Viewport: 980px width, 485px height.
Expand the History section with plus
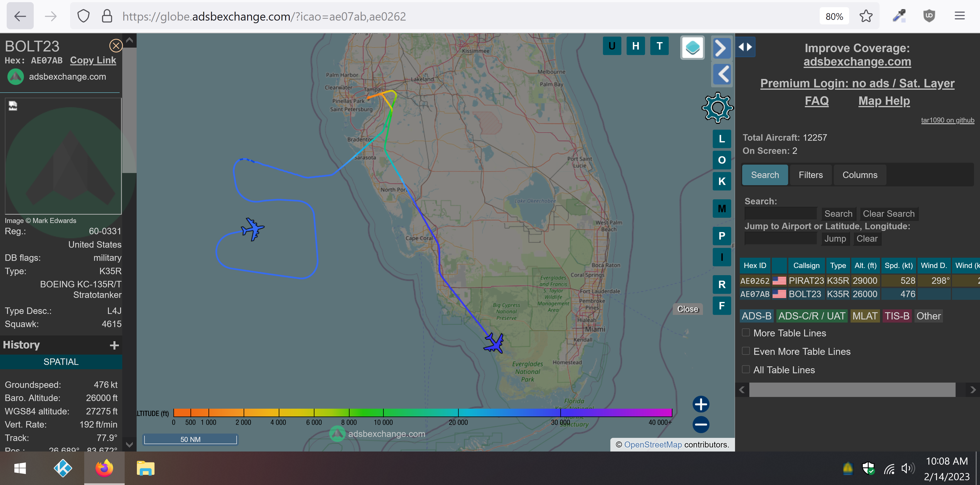click(x=114, y=345)
